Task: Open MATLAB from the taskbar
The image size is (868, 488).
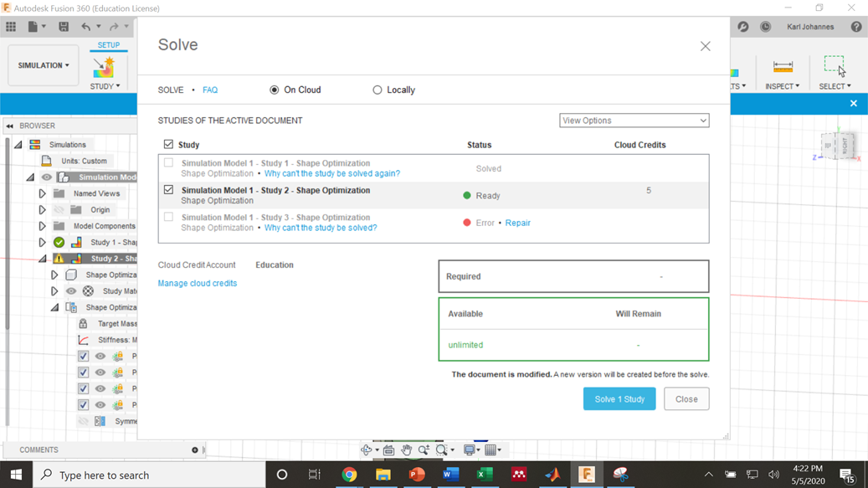Action: [552, 474]
